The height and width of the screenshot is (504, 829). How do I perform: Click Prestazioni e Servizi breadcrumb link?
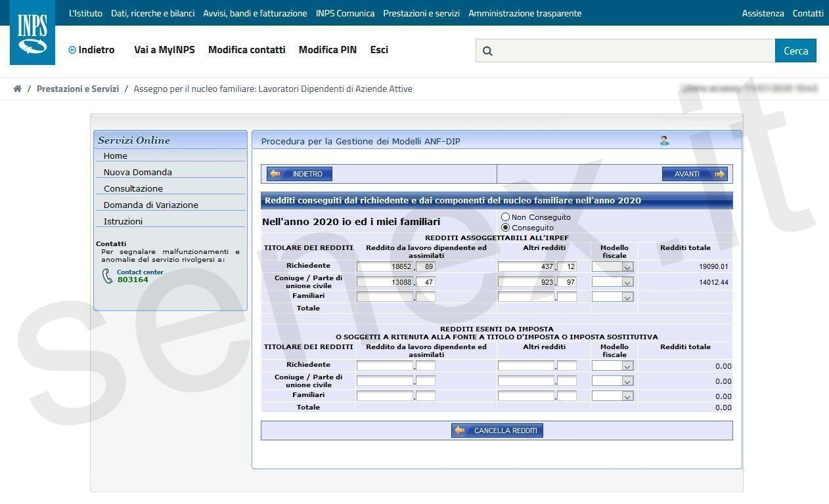[x=78, y=89]
